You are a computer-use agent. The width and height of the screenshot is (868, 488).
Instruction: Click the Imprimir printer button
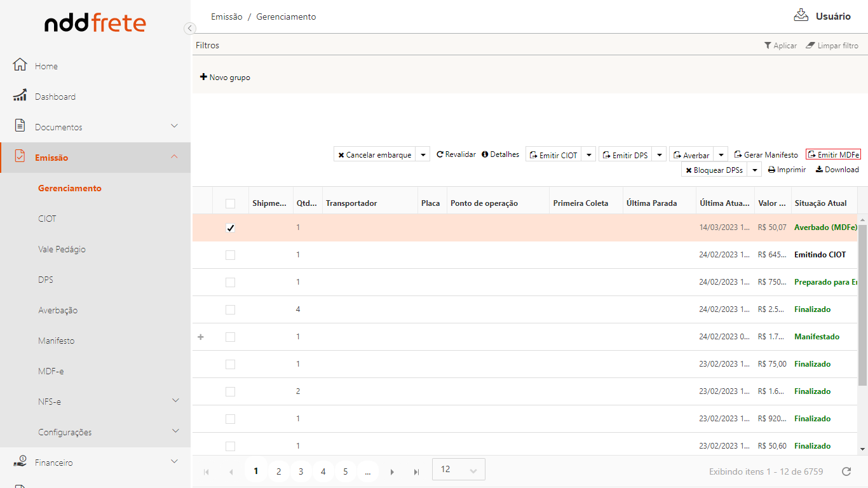pyautogui.click(x=787, y=170)
